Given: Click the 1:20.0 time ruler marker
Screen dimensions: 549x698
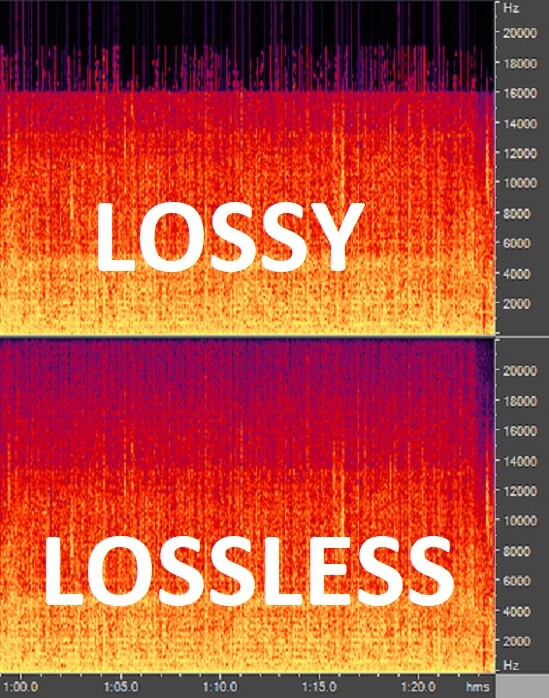Looking at the screenshot, I should (419, 686).
